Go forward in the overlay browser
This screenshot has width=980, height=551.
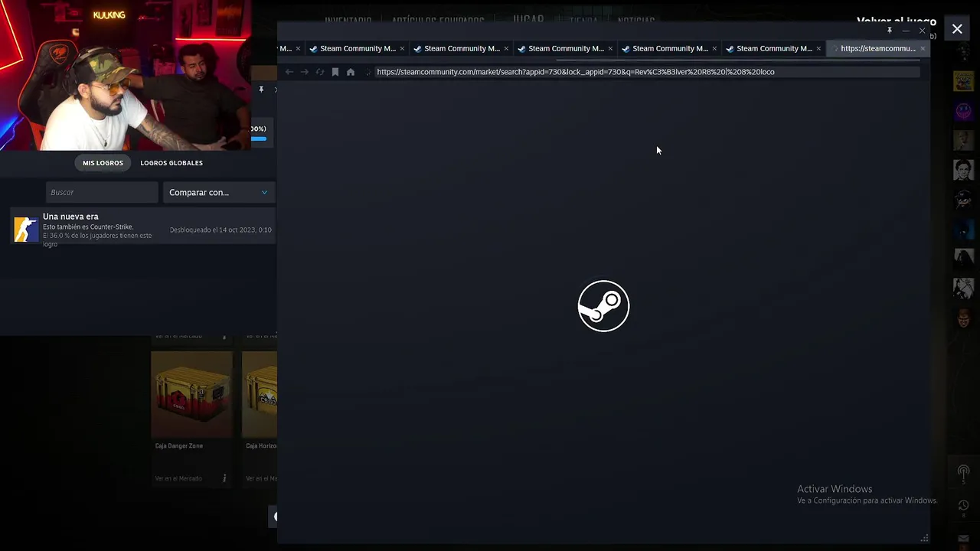click(x=304, y=72)
